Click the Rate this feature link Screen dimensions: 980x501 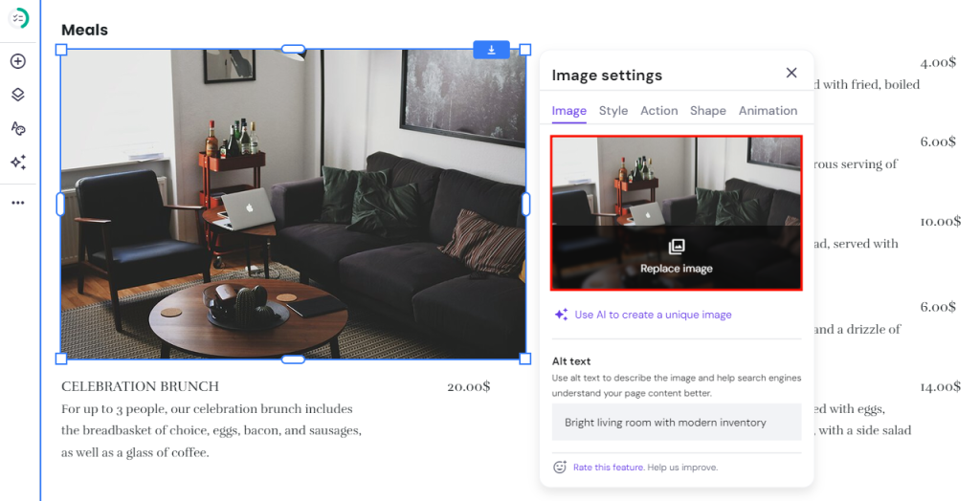point(608,468)
